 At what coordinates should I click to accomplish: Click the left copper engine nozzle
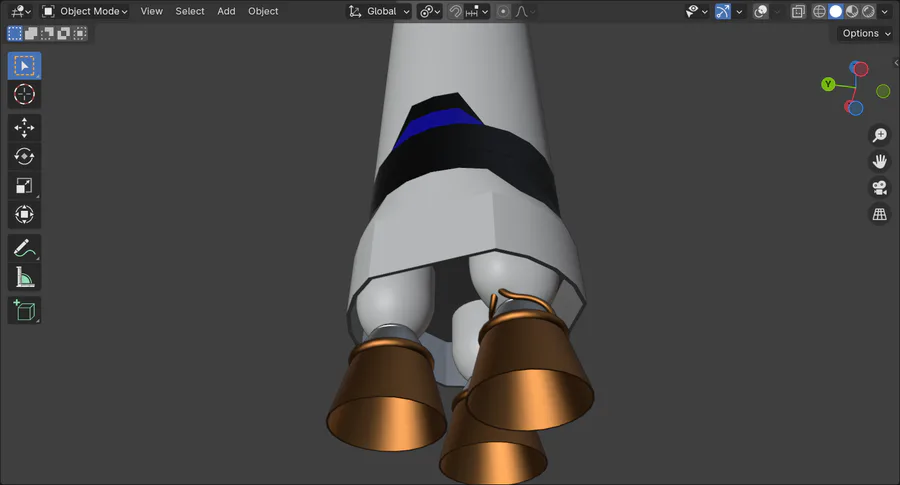[x=386, y=395]
